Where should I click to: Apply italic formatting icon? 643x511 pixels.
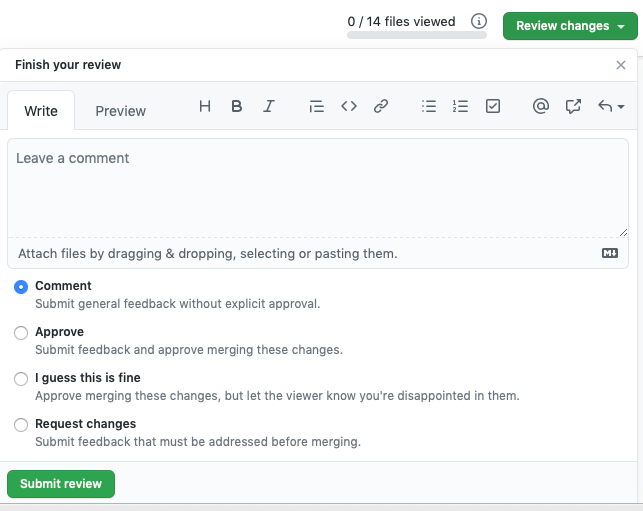[x=269, y=106]
